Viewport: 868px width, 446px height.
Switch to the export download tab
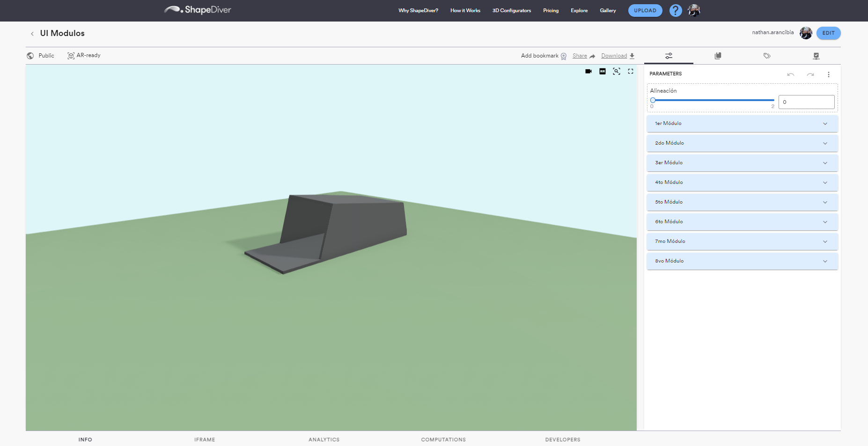pyautogui.click(x=816, y=56)
